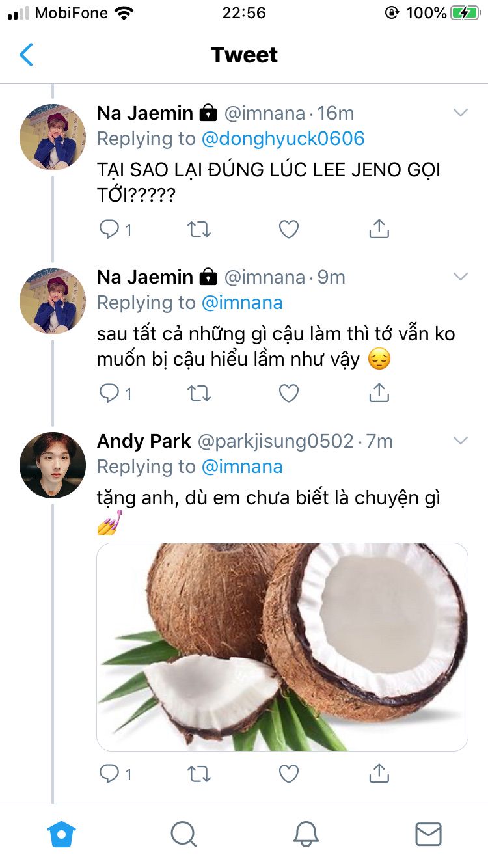Screen dimensions: 488x868
Task: Share Andy Park's coconut tweet
Action: [x=379, y=774]
